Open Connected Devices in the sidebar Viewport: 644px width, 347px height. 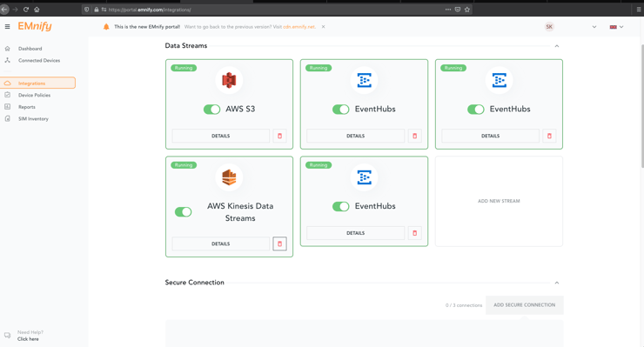[x=39, y=60]
